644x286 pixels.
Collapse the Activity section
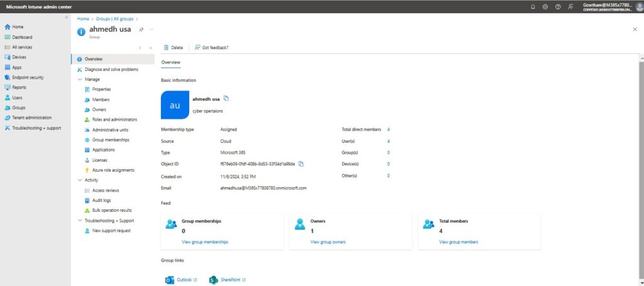point(79,180)
